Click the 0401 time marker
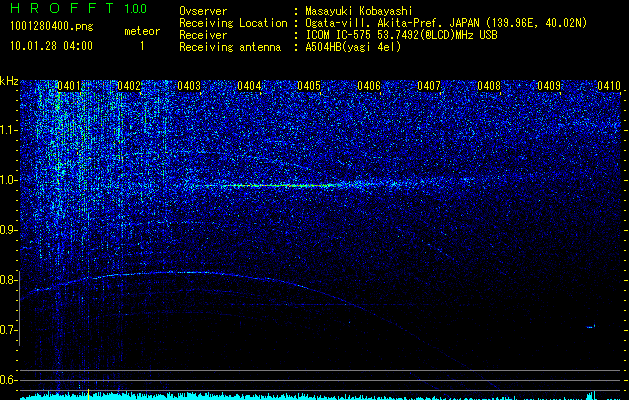 69,86
